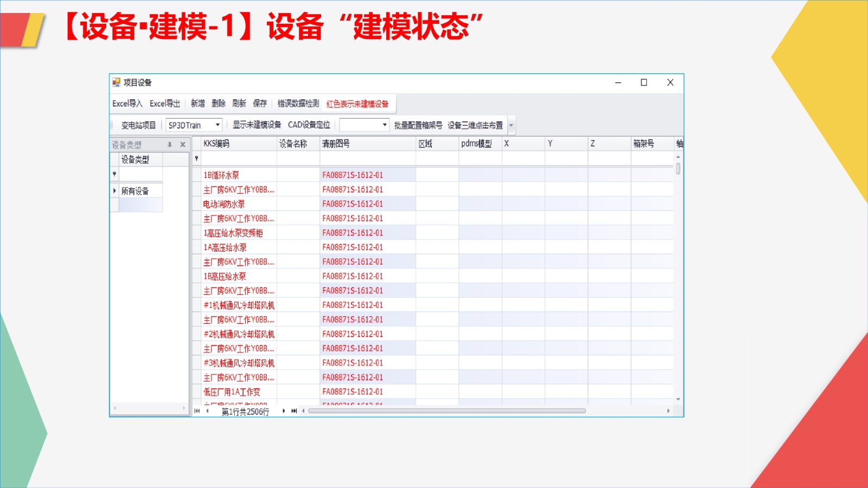Click Excel导入 in the toolbar
The height and width of the screenshot is (488, 868).
click(127, 104)
